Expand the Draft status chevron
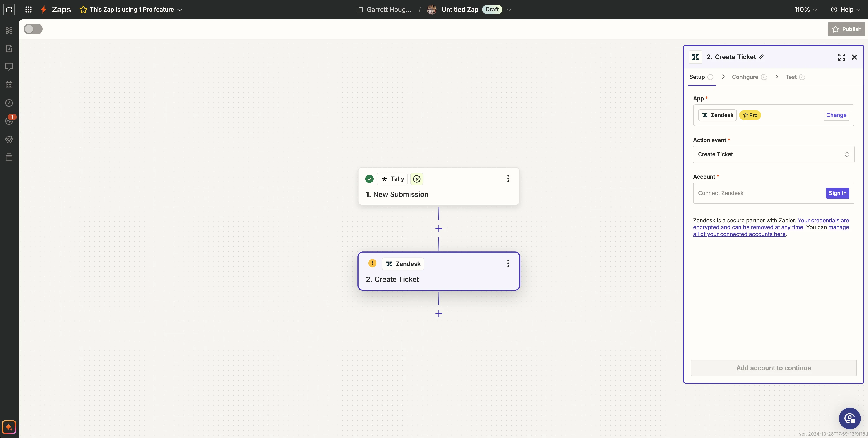868x438 pixels. click(x=509, y=10)
